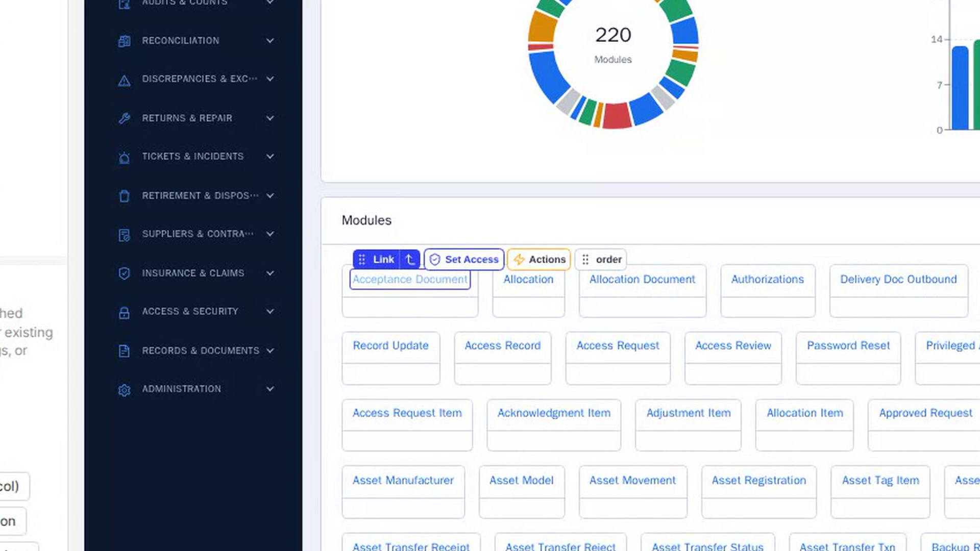The height and width of the screenshot is (551, 980).
Task: Open the Acknowledgment Item module link
Action: point(554,413)
